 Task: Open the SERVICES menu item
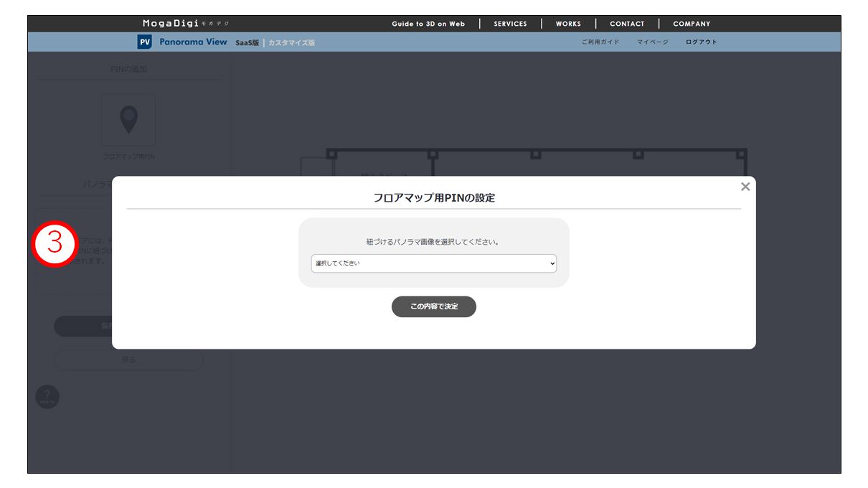[511, 24]
